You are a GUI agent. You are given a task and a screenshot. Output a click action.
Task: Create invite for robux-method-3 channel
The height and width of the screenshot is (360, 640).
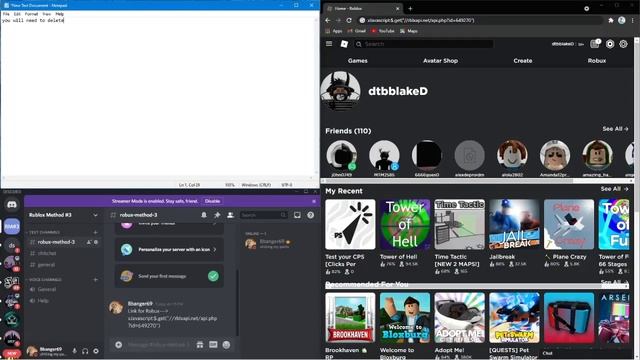[89, 242]
